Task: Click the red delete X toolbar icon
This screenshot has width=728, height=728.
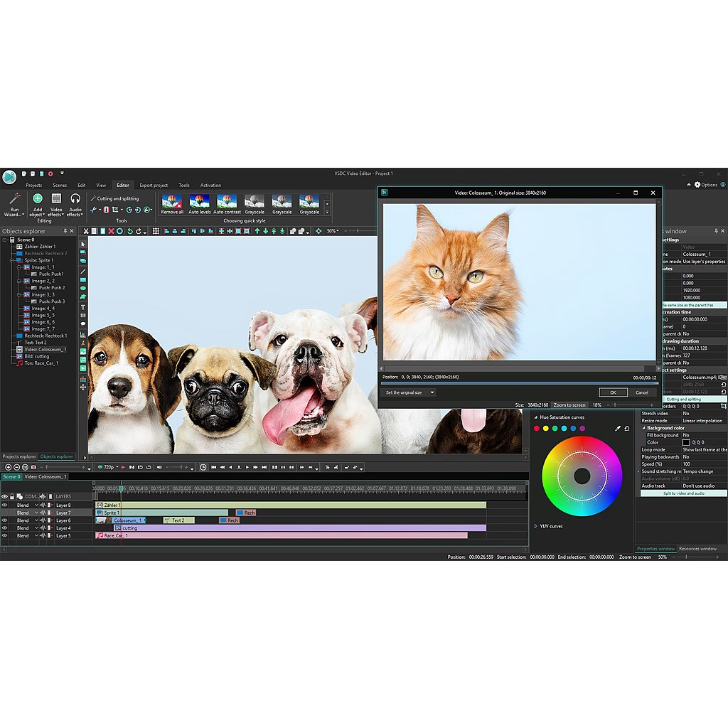Action: pos(111,231)
